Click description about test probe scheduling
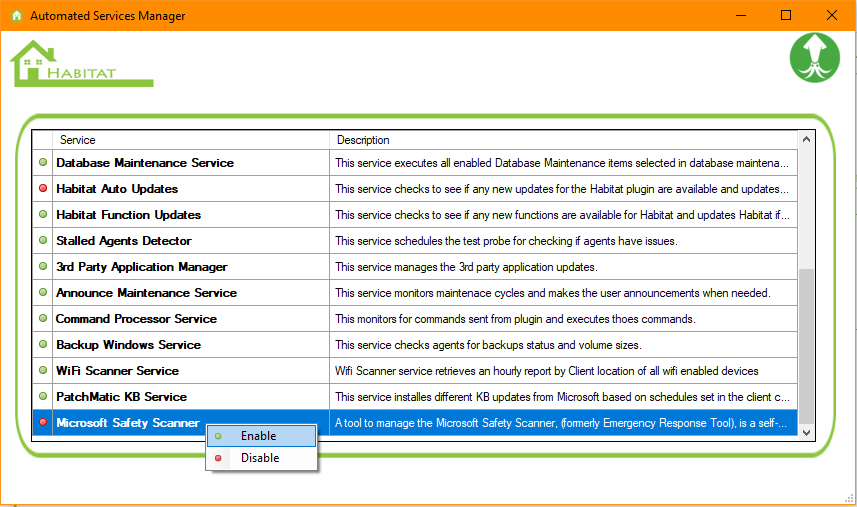Viewport: 857px width, 507px height. pos(506,241)
